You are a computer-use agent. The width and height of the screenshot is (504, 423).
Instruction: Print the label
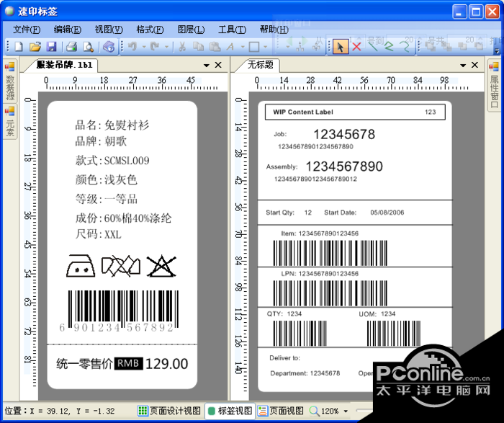pos(71,47)
